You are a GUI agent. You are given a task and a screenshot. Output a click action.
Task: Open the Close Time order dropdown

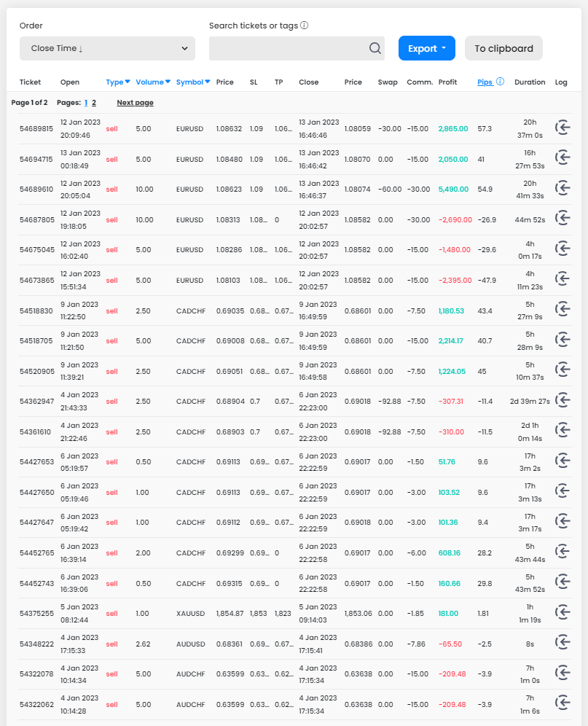point(107,49)
